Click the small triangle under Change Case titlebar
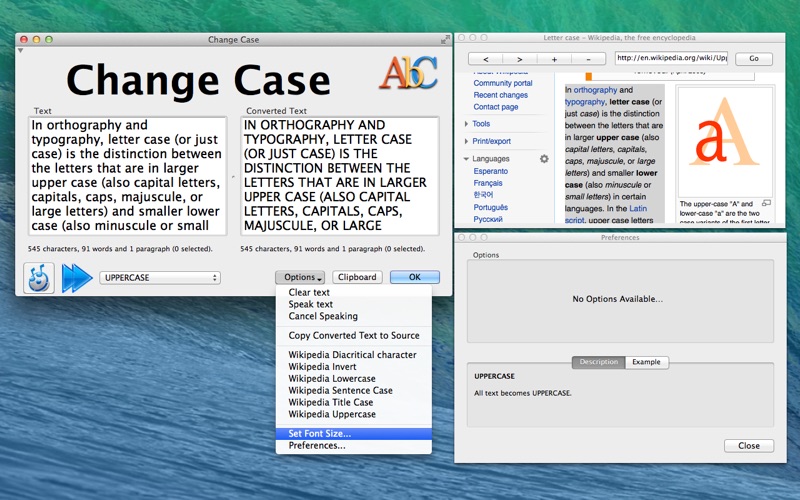This screenshot has width=800, height=500. pos(20,51)
